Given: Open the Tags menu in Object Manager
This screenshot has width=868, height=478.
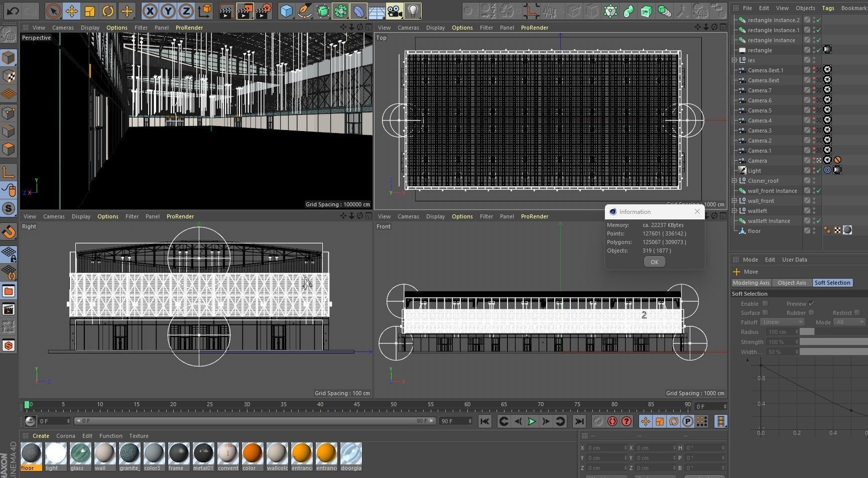Looking at the screenshot, I should 828,8.
